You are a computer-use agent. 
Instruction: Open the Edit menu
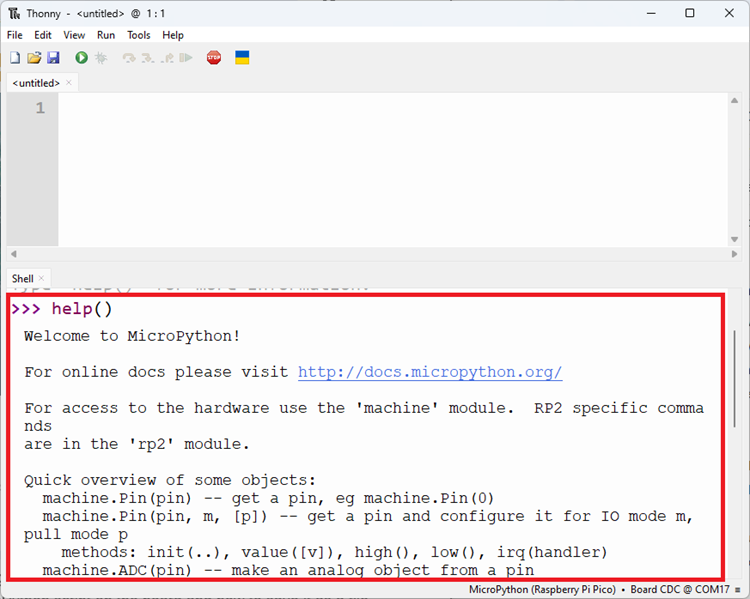click(x=43, y=35)
